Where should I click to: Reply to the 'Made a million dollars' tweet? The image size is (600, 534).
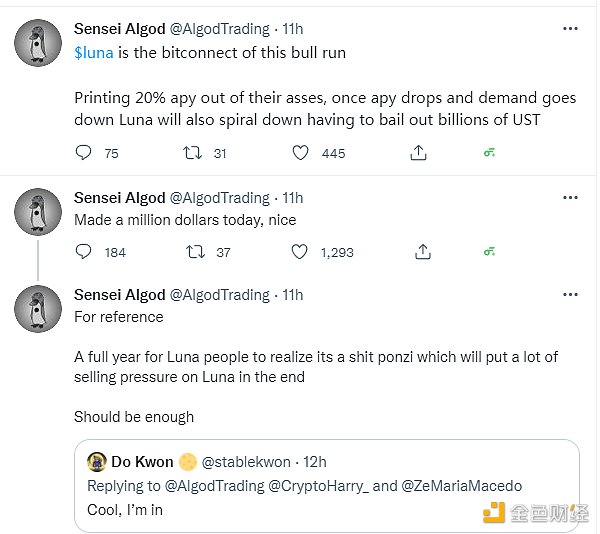tap(84, 252)
